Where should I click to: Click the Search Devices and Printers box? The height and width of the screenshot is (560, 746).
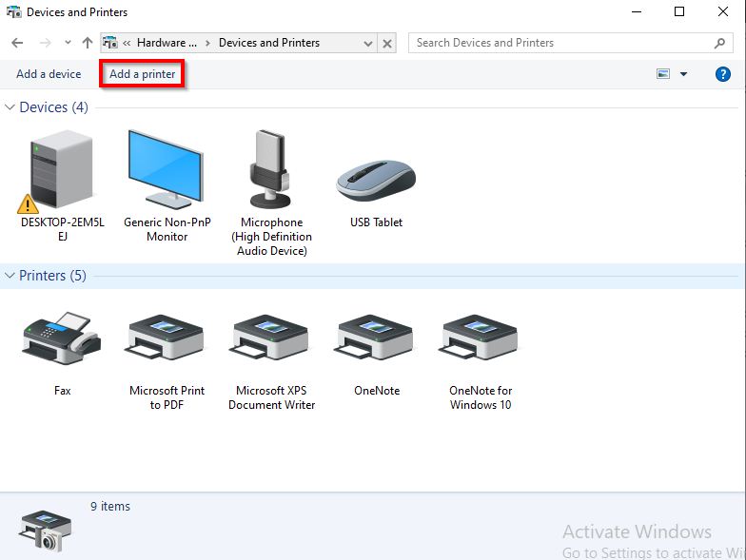[x=561, y=43]
